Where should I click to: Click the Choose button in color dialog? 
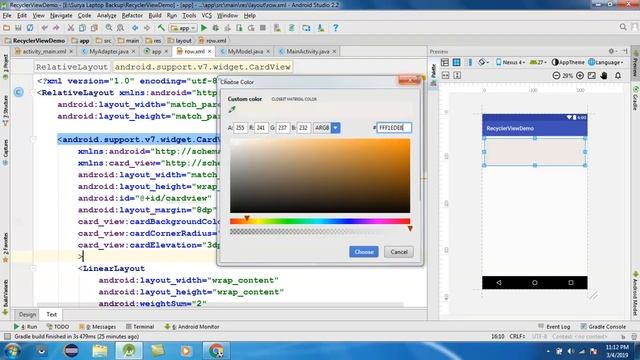tap(364, 252)
